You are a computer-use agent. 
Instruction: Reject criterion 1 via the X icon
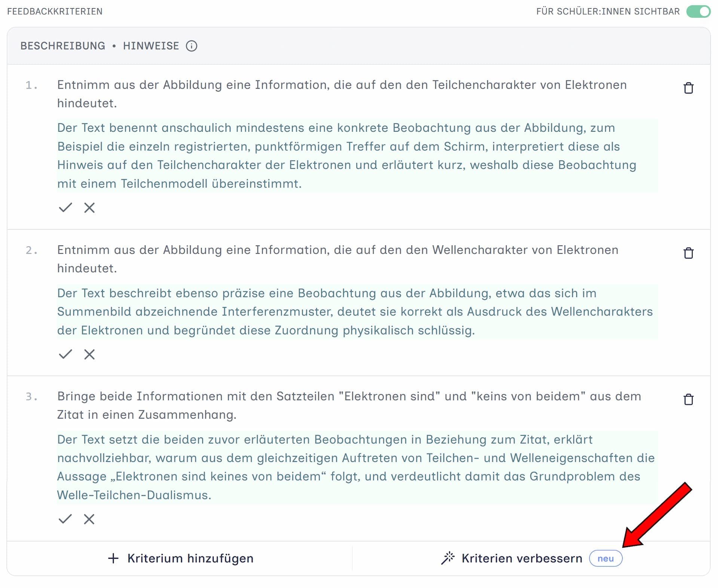[x=89, y=208]
